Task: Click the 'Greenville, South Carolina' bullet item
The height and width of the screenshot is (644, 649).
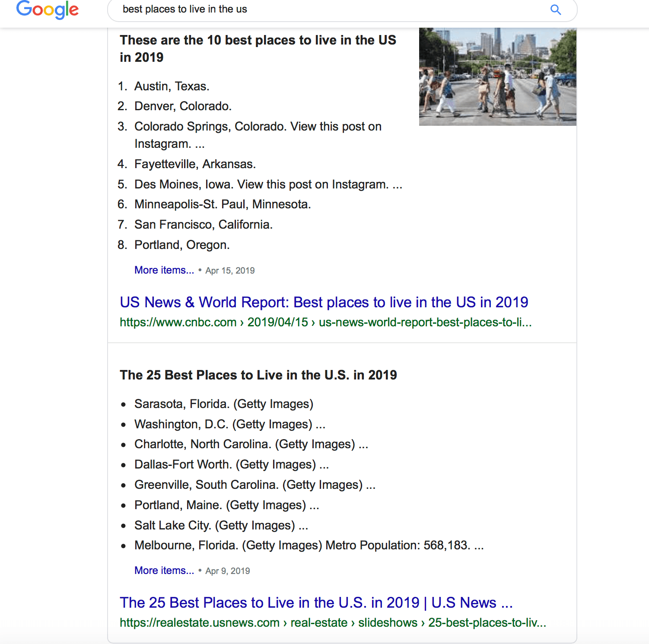Action: tap(255, 485)
